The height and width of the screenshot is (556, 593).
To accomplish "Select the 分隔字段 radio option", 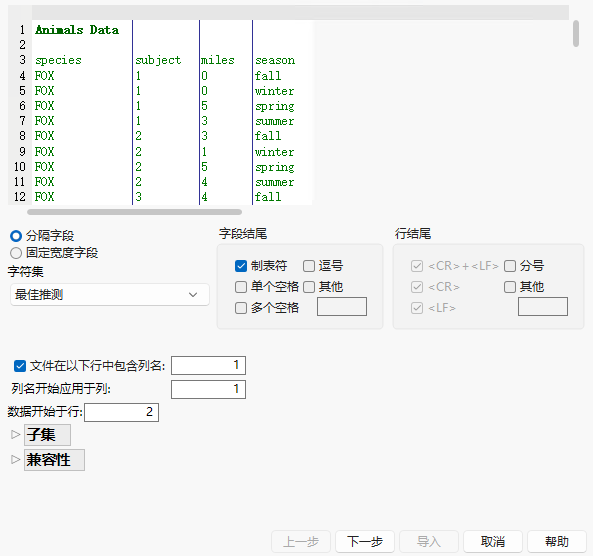I will [x=16, y=236].
